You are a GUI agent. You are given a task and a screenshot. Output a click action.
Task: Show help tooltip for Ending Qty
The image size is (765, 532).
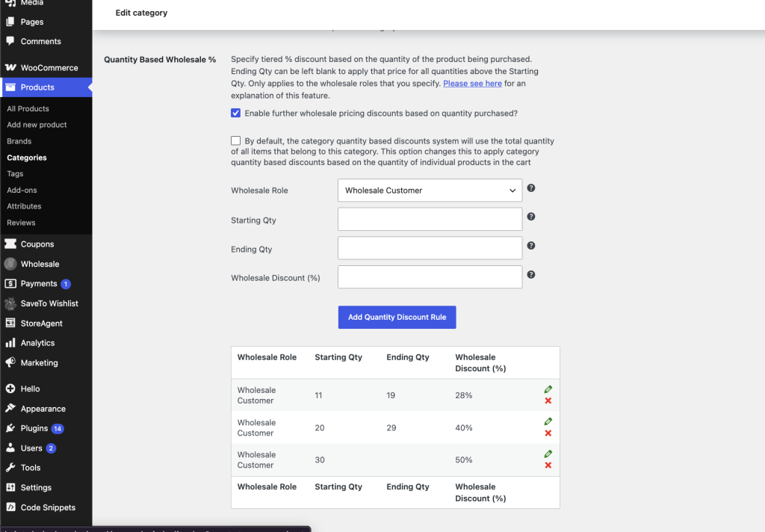pos(531,246)
